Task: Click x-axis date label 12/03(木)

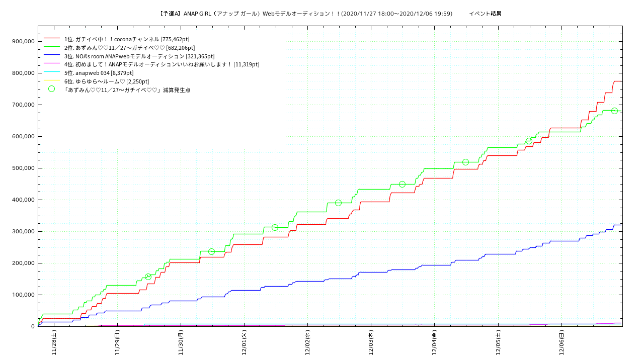Action: [x=371, y=342]
